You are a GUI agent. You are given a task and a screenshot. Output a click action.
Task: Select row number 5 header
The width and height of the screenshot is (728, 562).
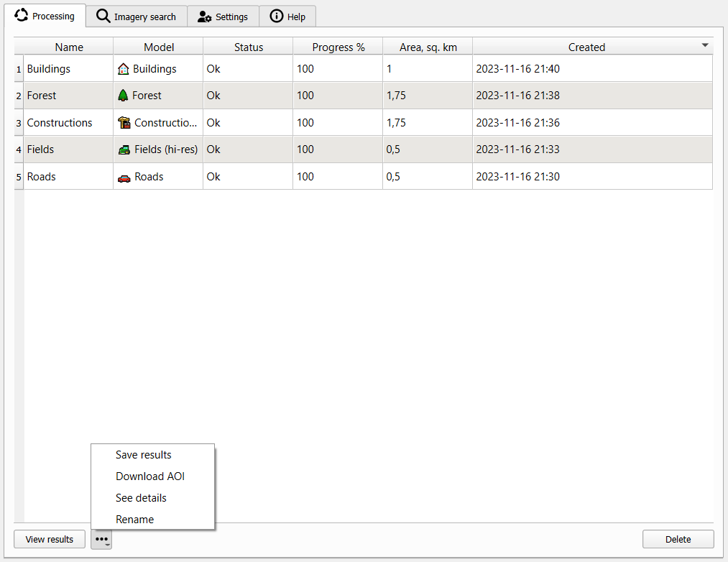coord(19,177)
